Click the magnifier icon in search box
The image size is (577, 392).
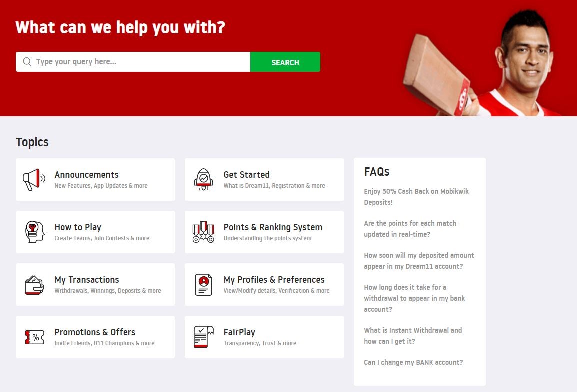27,62
